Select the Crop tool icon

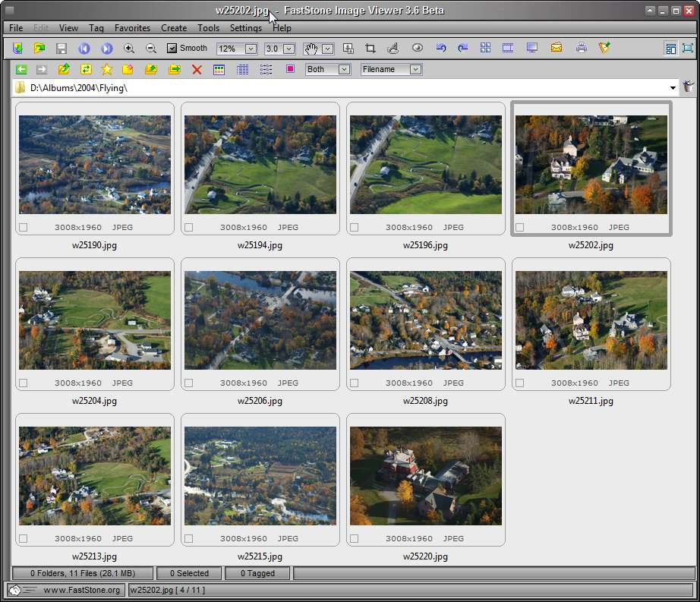[x=370, y=48]
